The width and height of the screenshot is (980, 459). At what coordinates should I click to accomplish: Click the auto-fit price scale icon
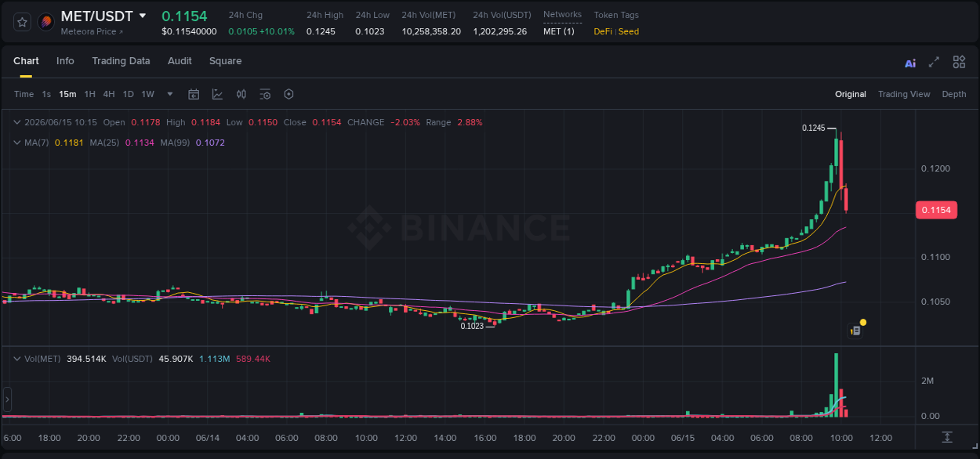[x=947, y=437]
